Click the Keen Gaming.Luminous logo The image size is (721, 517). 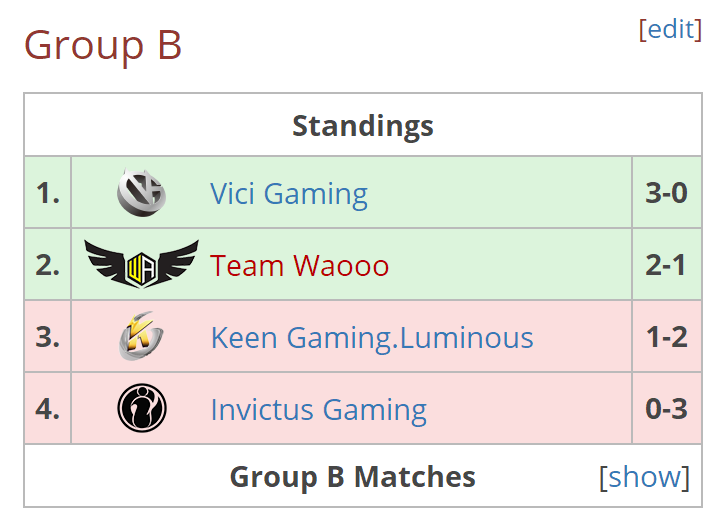(x=141, y=336)
